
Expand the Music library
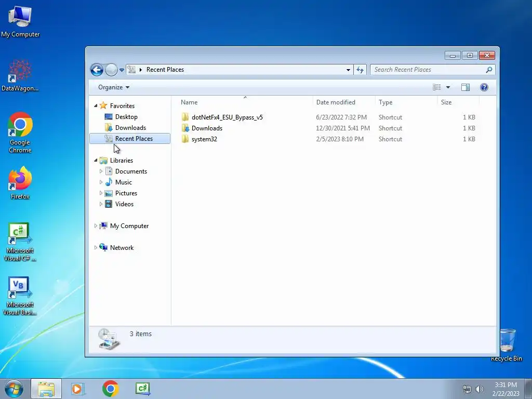101,182
